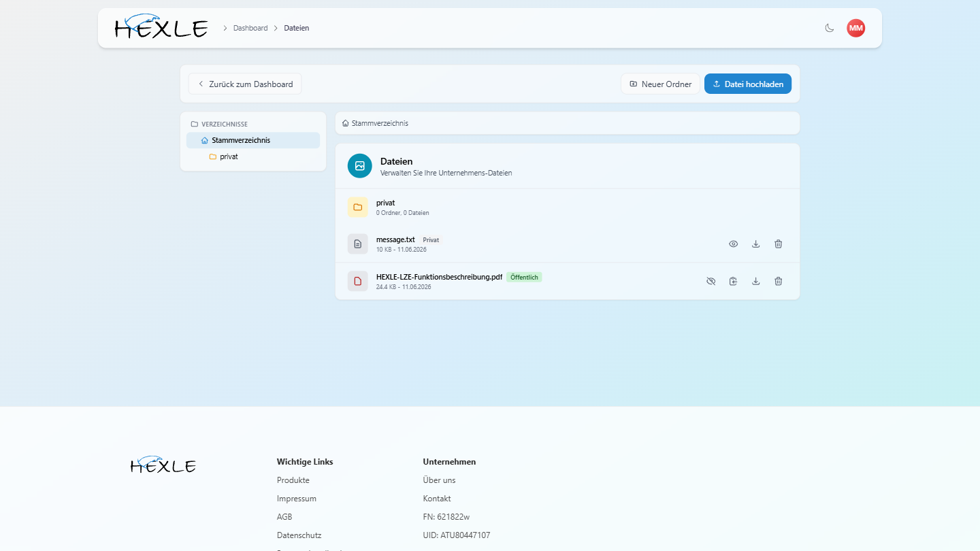Screen dimensions: 980x551
Task: Open the Kontakt footer link
Action: point(437,499)
